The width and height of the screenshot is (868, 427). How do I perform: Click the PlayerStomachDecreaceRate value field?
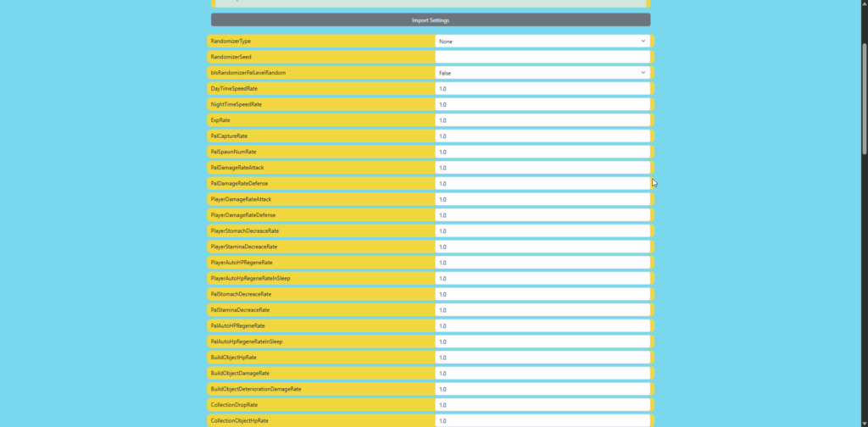coord(542,230)
